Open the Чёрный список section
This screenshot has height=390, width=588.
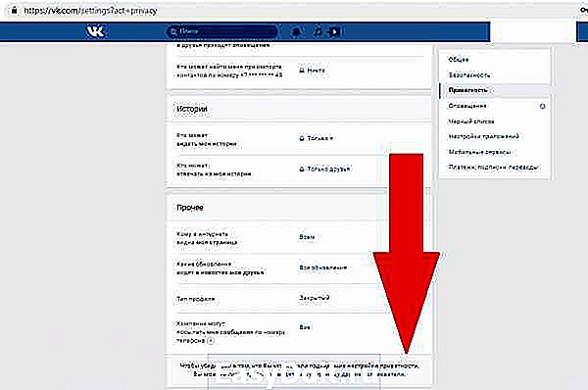tap(471, 122)
